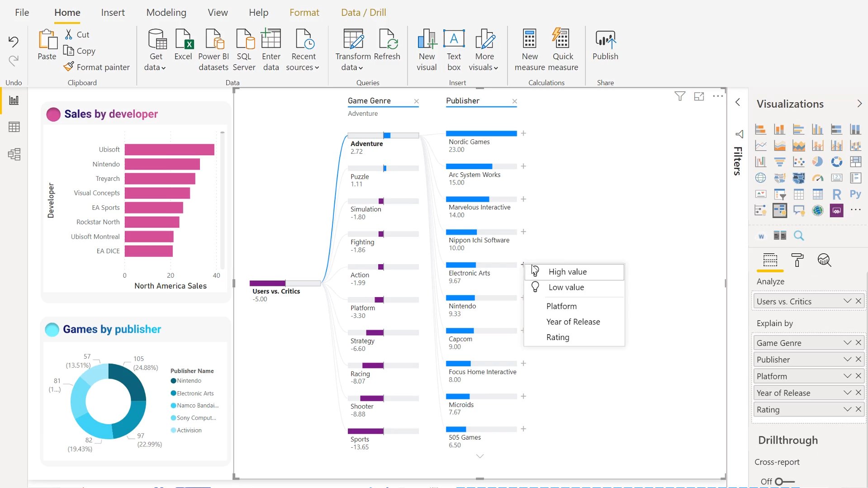The height and width of the screenshot is (488, 868).
Task: Click the visual filter funnel icon
Action: click(680, 96)
